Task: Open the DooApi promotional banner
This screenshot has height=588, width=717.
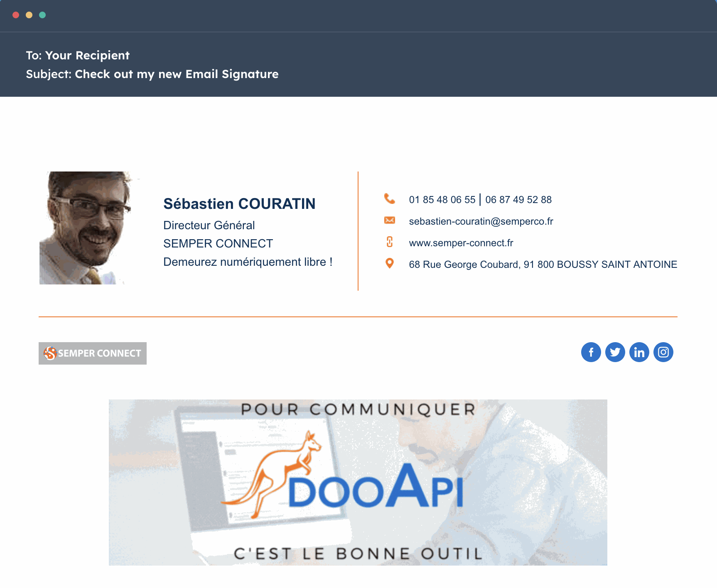Action: 358,483
